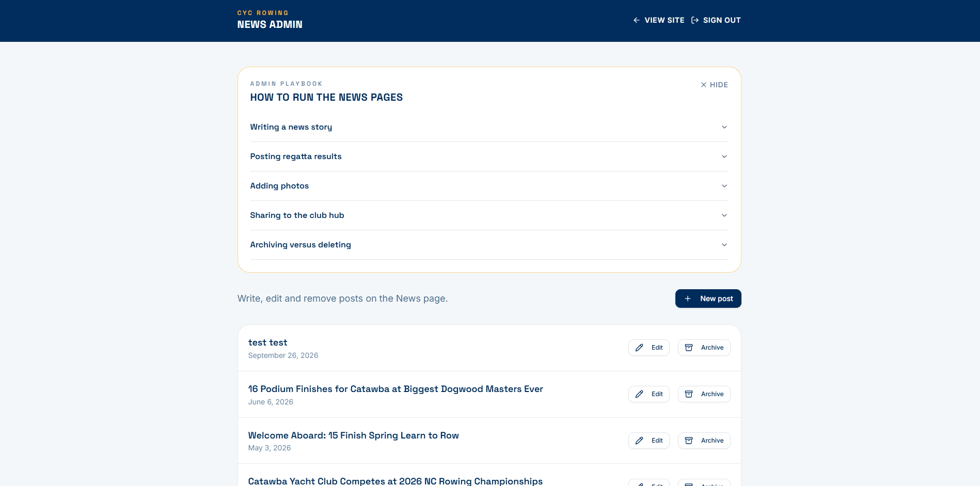The width and height of the screenshot is (980, 486).
Task: Expand the "Adding photos" chevron
Action: click(724, 186)
